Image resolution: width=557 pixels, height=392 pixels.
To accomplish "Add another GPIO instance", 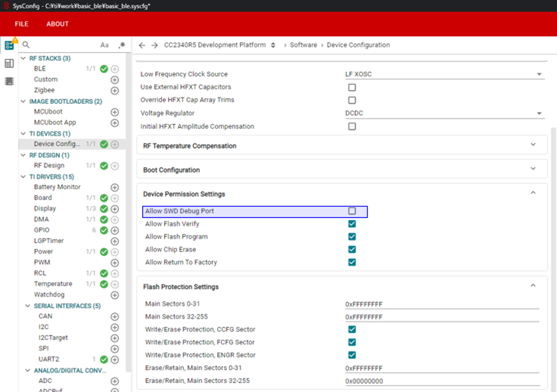I will tap(115, 230).
